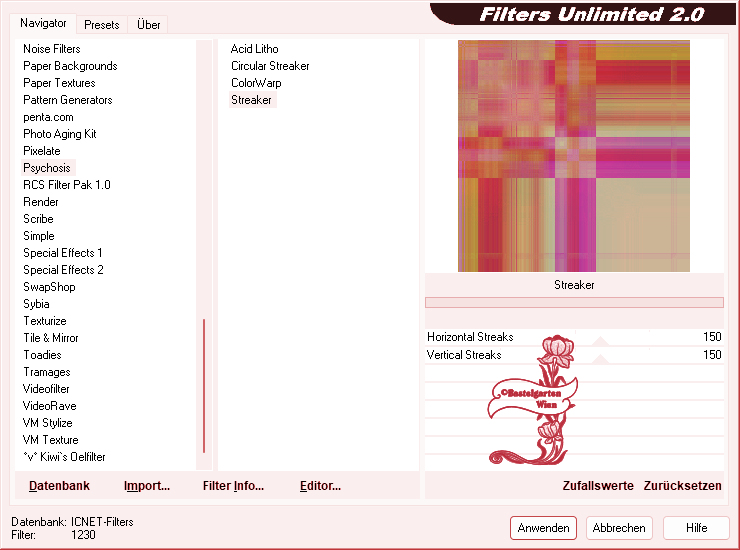Image resolution: width=740 pixels, height=550 pixels.
Task: Select SwapShop category
Action: coord(49,287)
